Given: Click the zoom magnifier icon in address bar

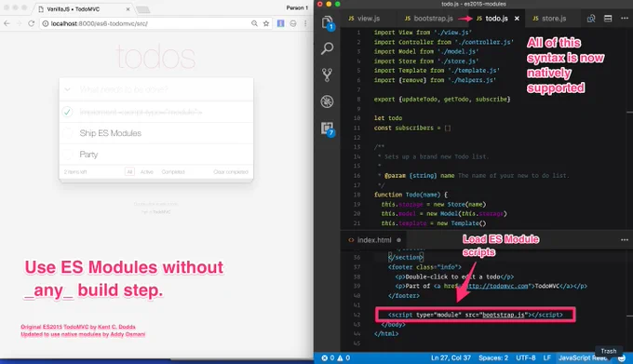Looking at the screenshot, I should 254,23.
